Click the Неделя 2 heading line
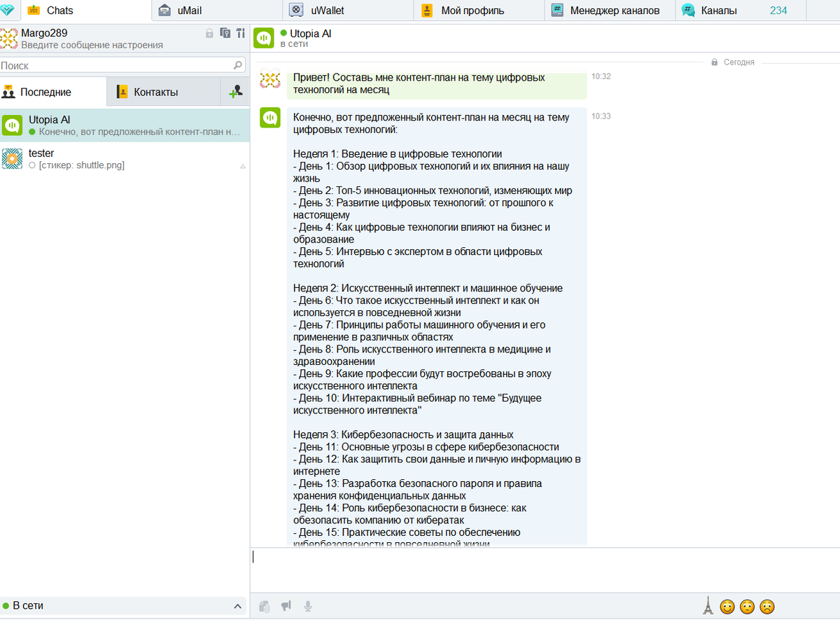Screen dimensions: 840x620 click(x=428, y=288)
